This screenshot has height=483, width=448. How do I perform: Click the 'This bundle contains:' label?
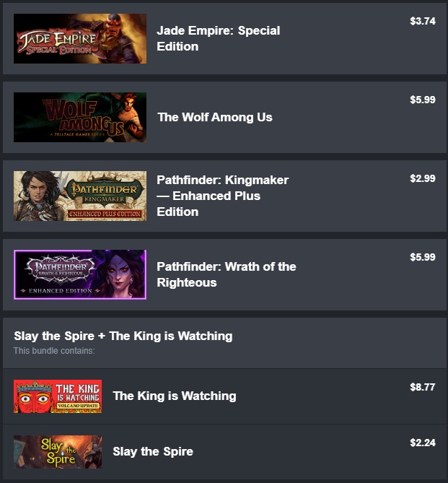pyautogui.click(x=54, y=351)
